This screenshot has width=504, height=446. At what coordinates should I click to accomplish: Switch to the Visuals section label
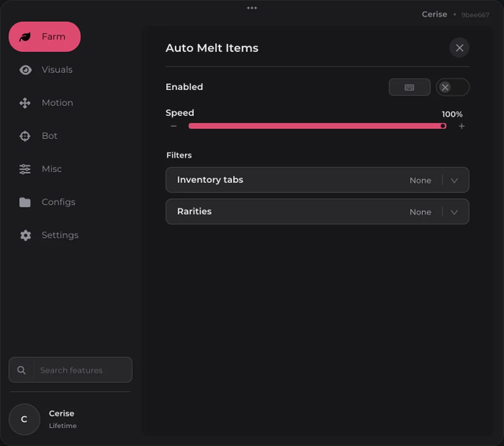tap(57, 70)
